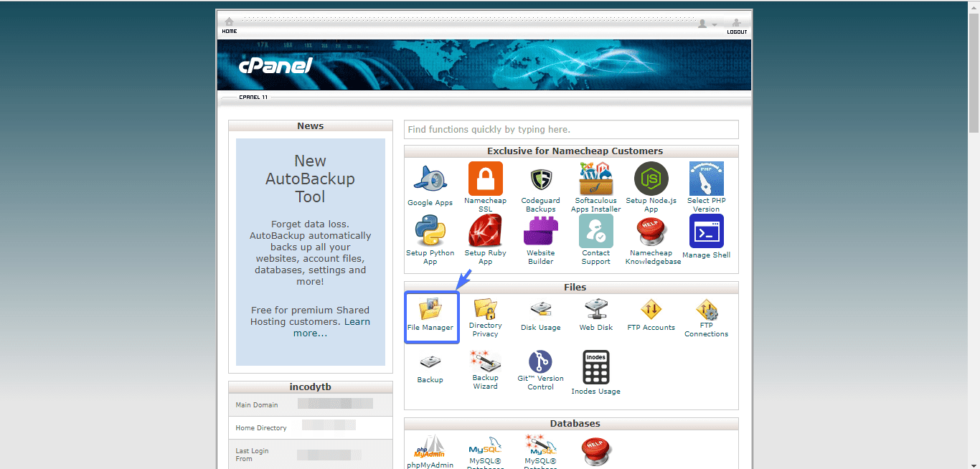Open Backup tool
This screenshot has height=469, width=980.
tap(430, 362)
